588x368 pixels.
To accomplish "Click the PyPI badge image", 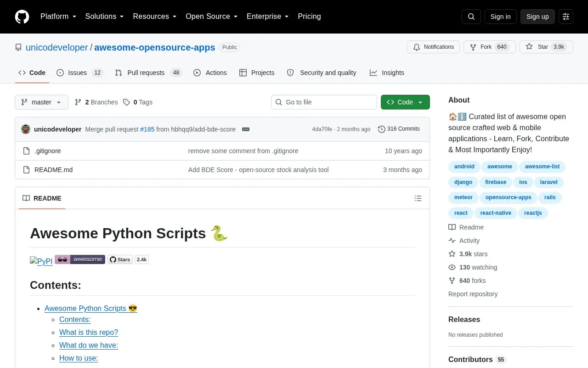I will tap(41, 261).
